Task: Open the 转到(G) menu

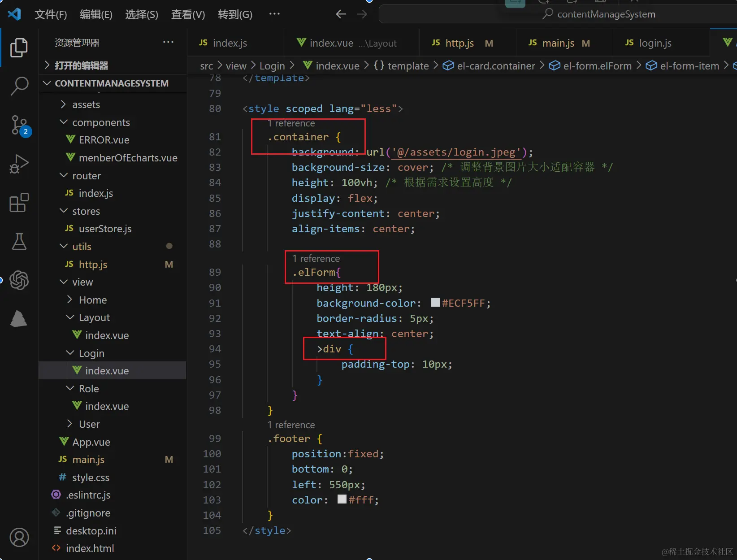Action: 235,15
